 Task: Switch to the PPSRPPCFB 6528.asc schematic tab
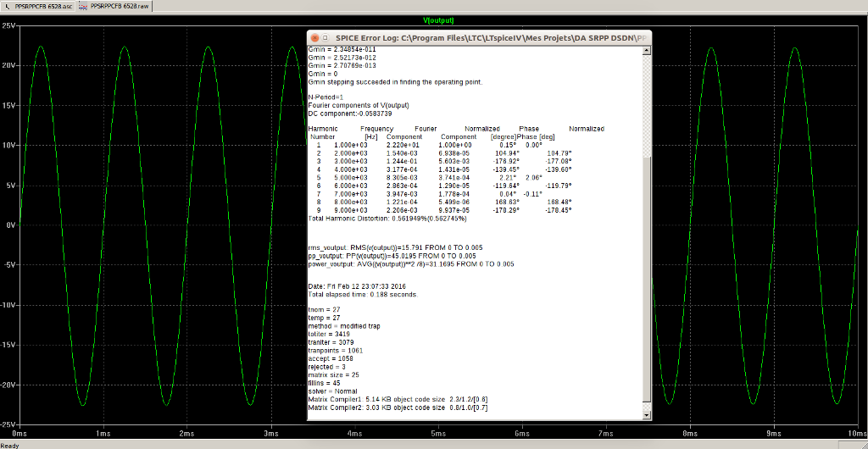37,6
